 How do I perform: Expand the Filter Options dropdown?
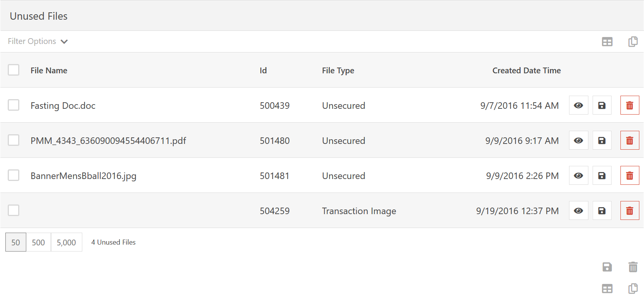[37, 41]
